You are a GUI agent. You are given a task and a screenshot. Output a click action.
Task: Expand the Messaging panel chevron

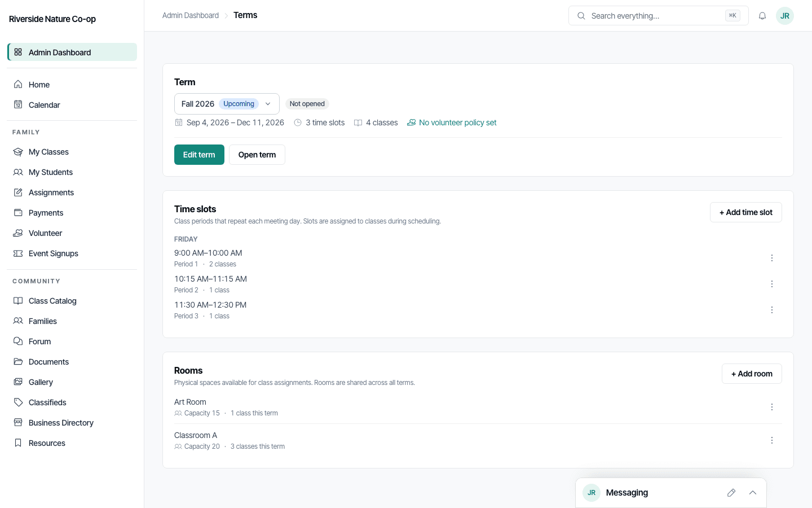click(753, 493)
